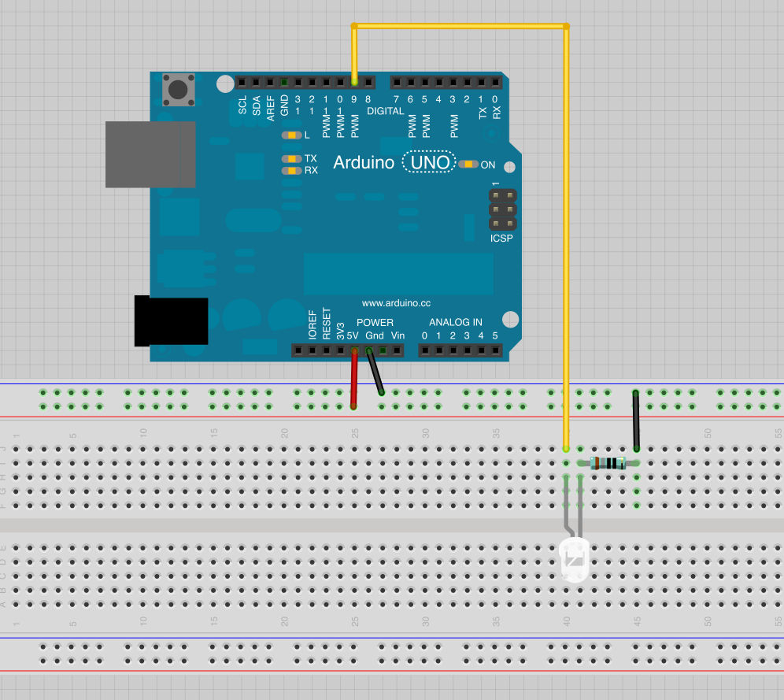The image size is (784, 700).
Task: Select the 3V3 power pin socket
Action: 341,350
